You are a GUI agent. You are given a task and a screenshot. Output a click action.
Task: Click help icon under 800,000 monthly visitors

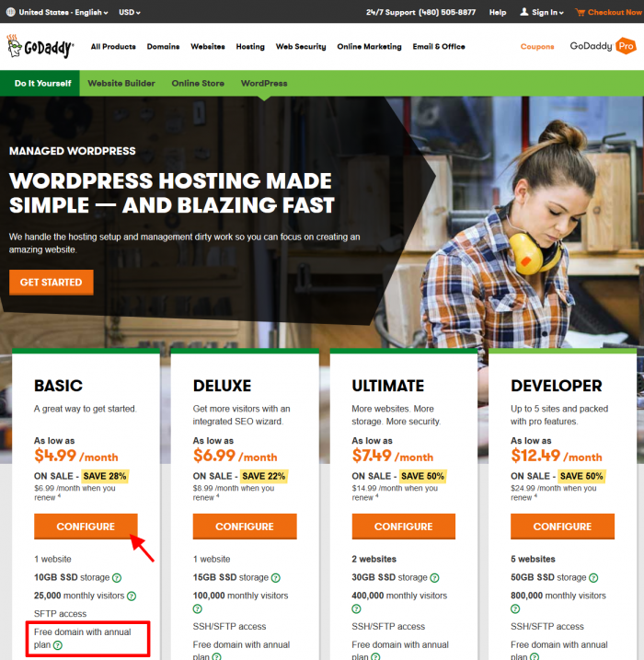[515, 608]
